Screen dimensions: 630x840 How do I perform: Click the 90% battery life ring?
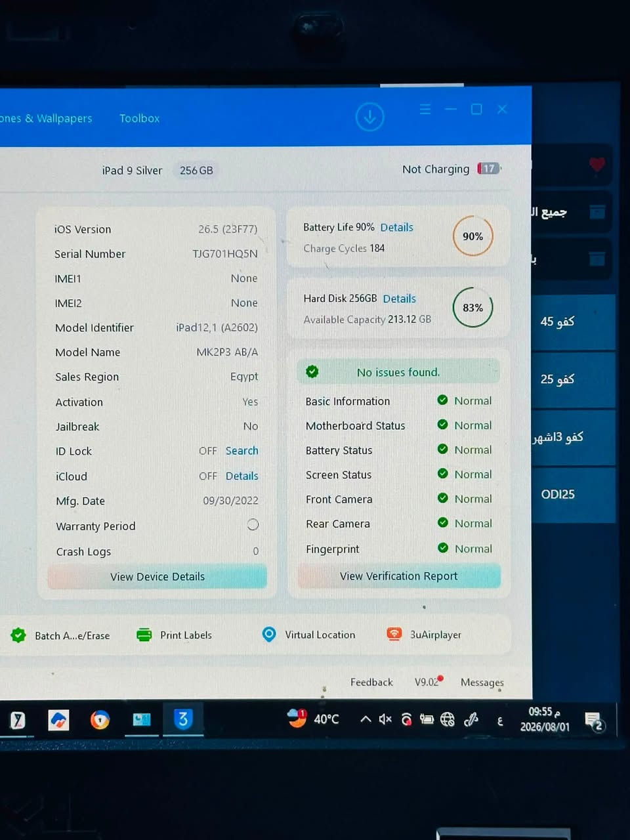pyautogui.click(x=472, y=236)
